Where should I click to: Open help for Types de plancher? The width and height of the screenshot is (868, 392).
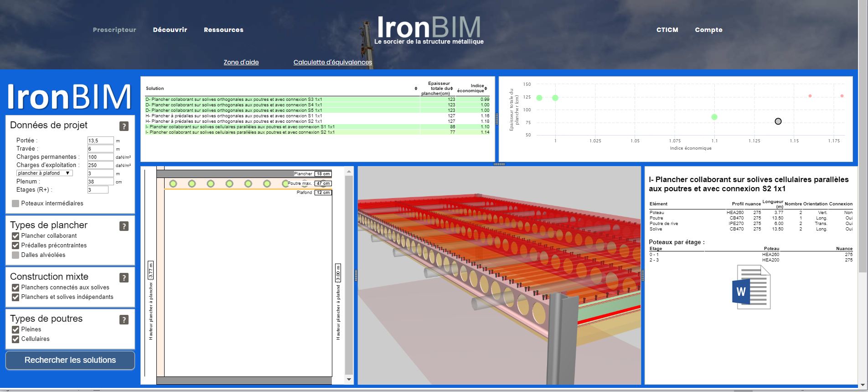[x=124, y=226]
